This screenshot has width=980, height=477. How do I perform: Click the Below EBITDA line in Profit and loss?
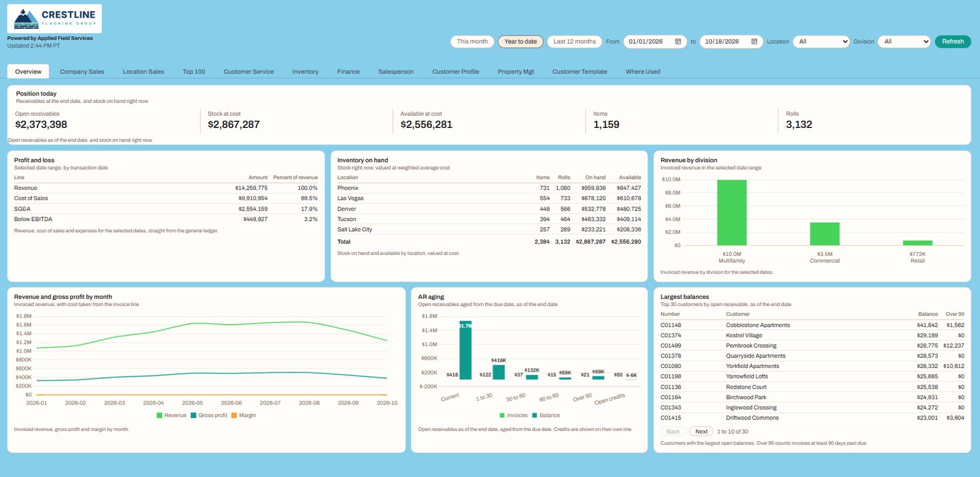(166, 219)
